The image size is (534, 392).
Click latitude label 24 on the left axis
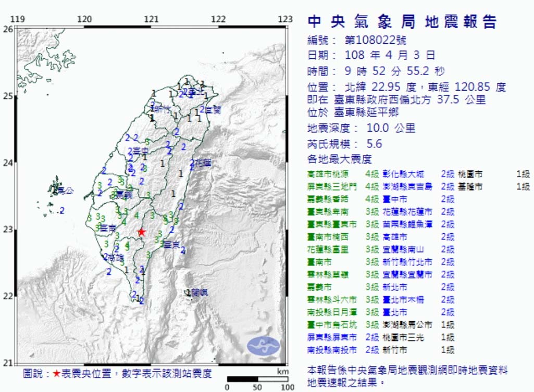(x=8, y=163)
